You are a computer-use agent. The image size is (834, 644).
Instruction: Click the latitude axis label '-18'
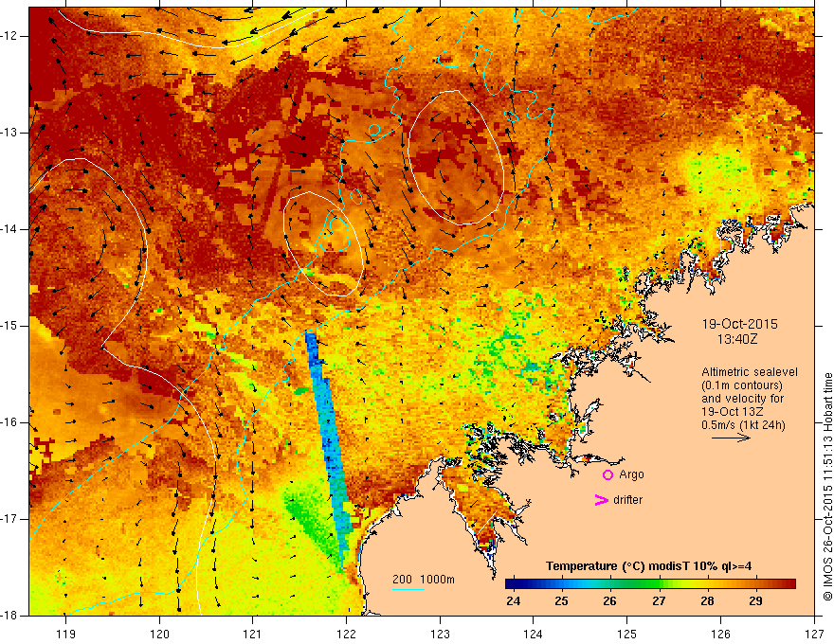pyautogui.click(x=10, y=616)
